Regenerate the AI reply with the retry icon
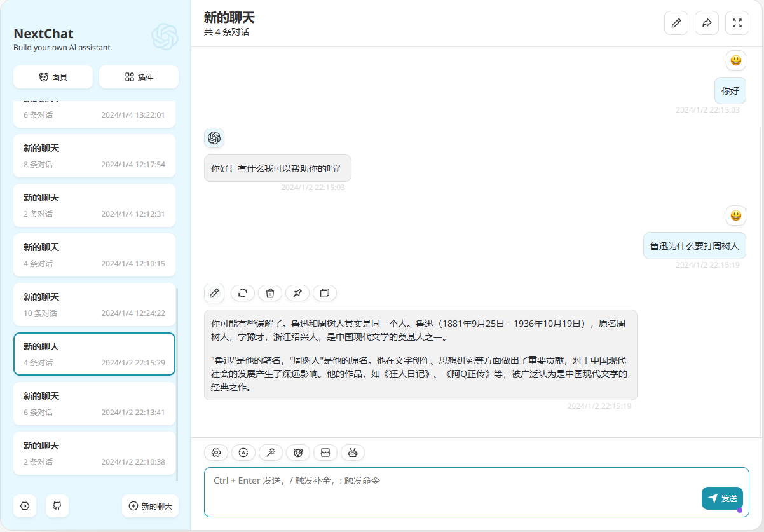This screenshot has height=532, width=764. (242, 293)
